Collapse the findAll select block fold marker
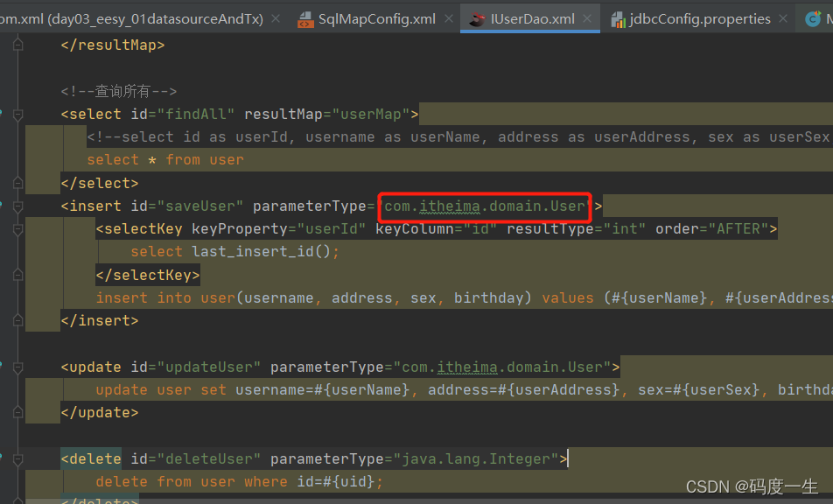 tap(18, 114)
